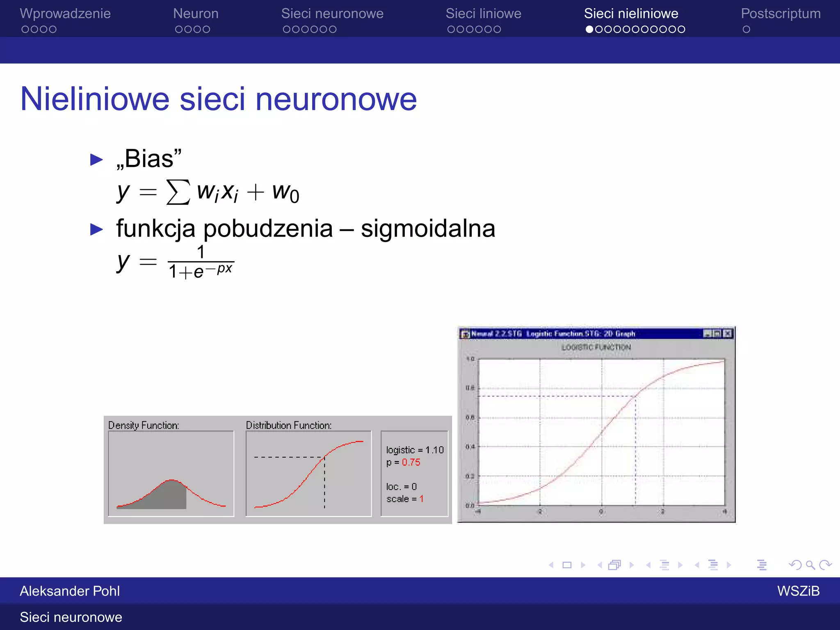Click the 'logistic = 1.10' value
This screenshot has height=630, width=840.
(x=415, y=450)
